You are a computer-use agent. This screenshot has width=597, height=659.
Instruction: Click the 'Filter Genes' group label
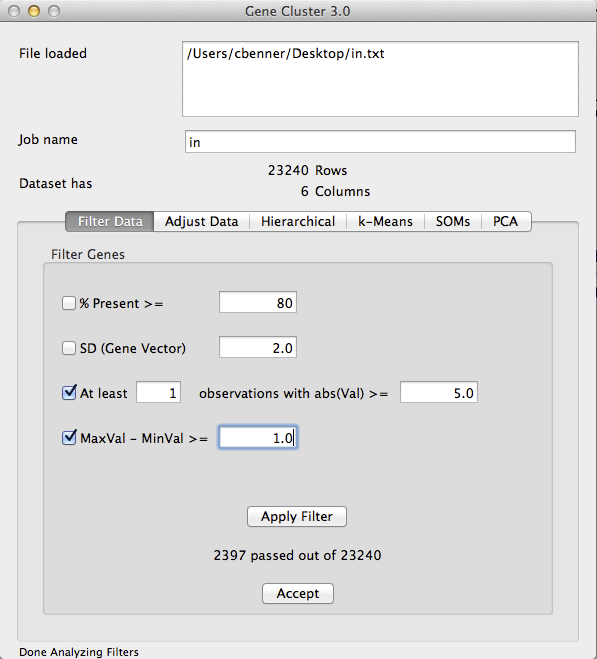[88, 254]
